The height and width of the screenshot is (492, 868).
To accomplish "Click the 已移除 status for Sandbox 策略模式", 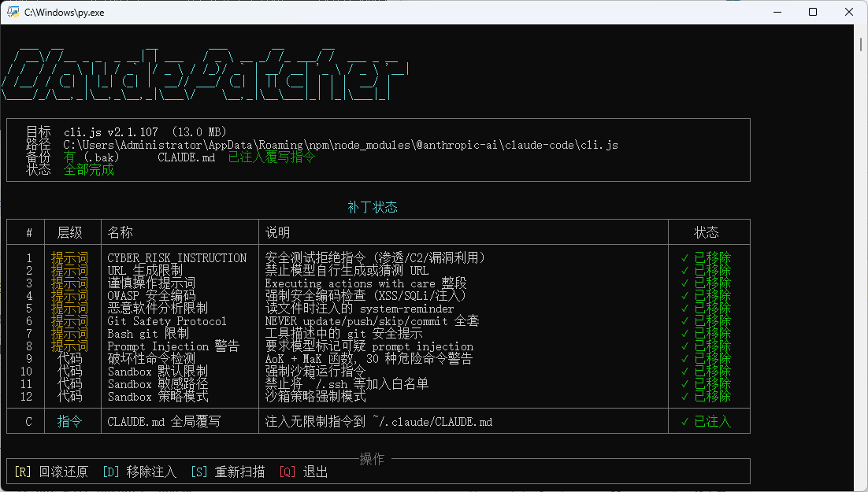I will [x=706, y=397].
